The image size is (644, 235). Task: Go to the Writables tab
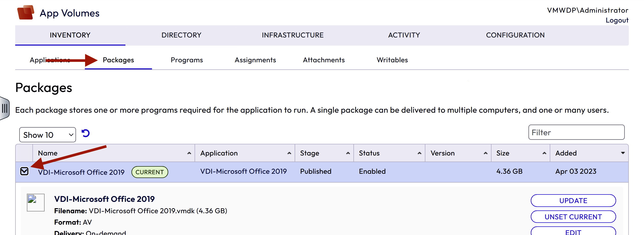pyautogui.click(x=392, y=60)
